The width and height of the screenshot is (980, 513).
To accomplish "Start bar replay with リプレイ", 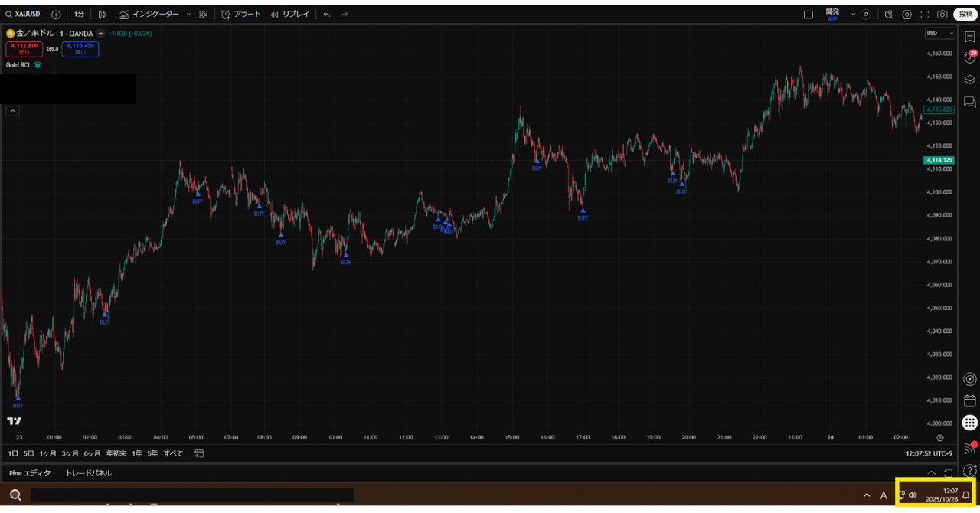I will (289, 15).
